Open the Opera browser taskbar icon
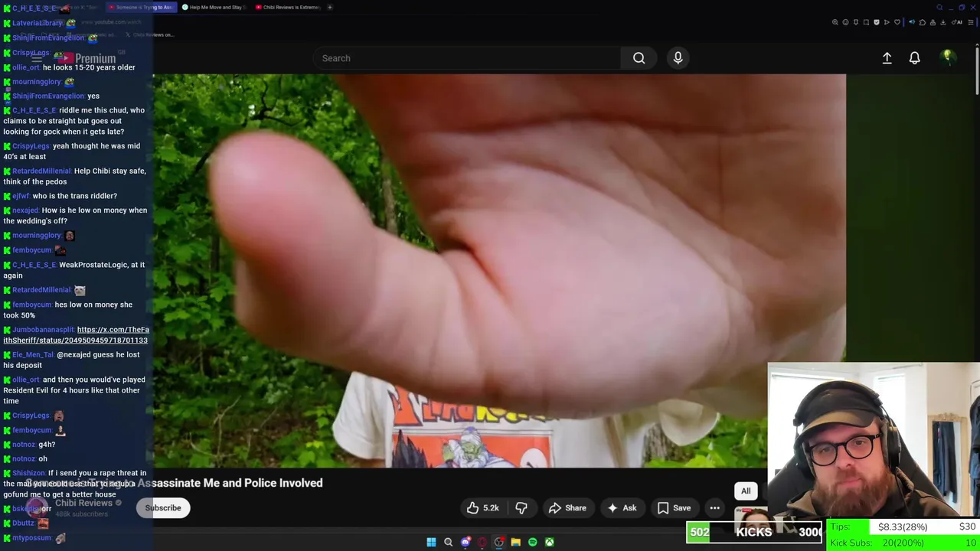Image resolution: width=980 pixels, height=551 pixels. (482, 542)
